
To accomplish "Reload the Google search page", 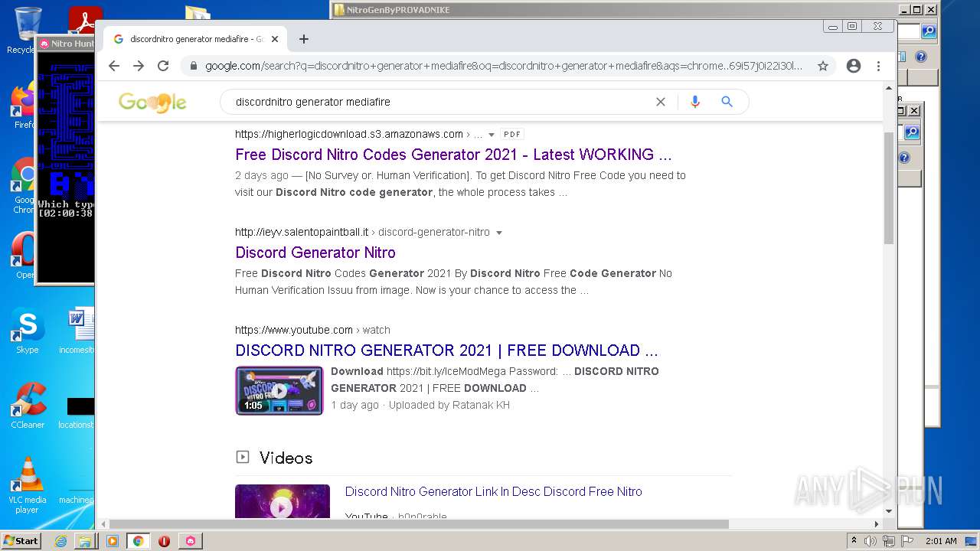I will coord(163,66).
